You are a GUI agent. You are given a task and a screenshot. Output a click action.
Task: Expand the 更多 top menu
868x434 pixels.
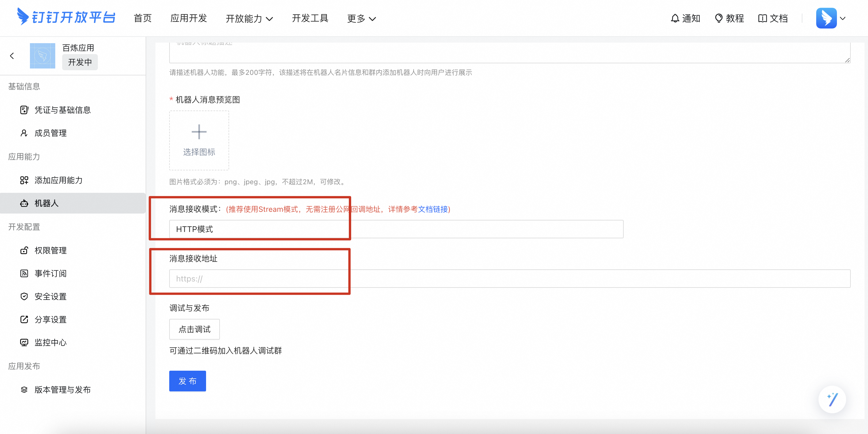[361, 18]
